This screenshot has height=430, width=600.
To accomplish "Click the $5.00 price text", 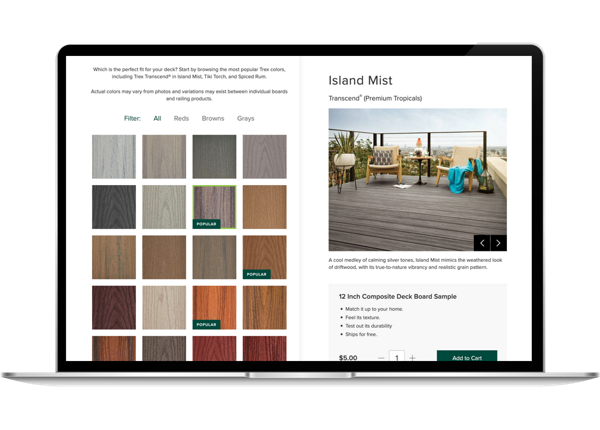I will [x=348, y=358].
